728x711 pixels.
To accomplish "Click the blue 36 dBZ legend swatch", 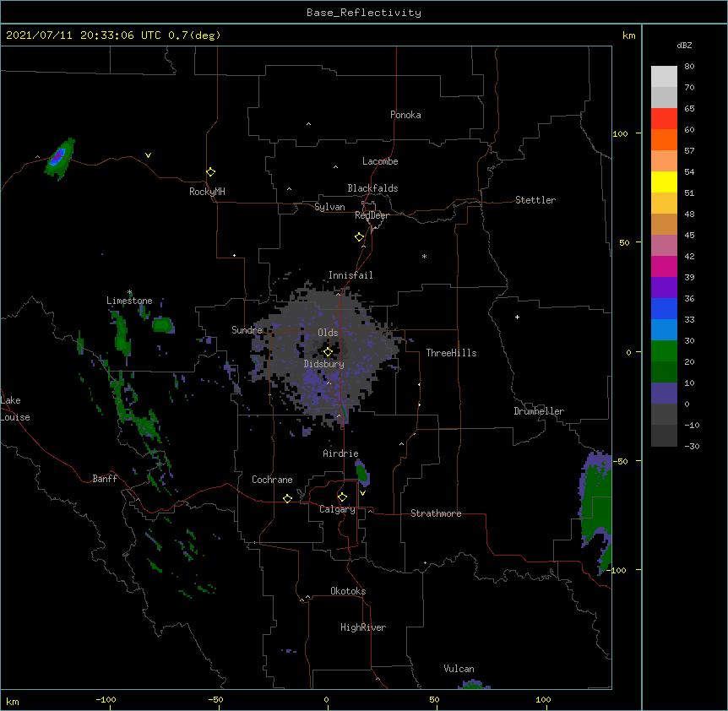I will 664,308.
